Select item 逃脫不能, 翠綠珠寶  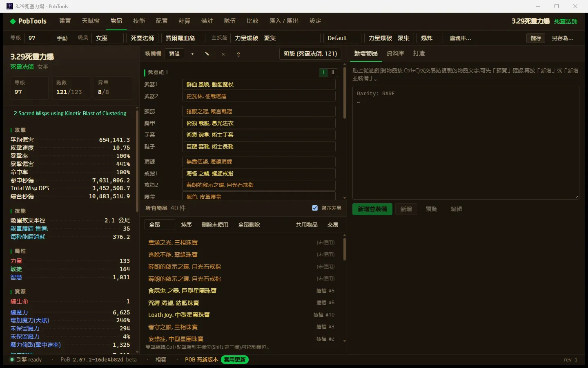tap(241, 255)
